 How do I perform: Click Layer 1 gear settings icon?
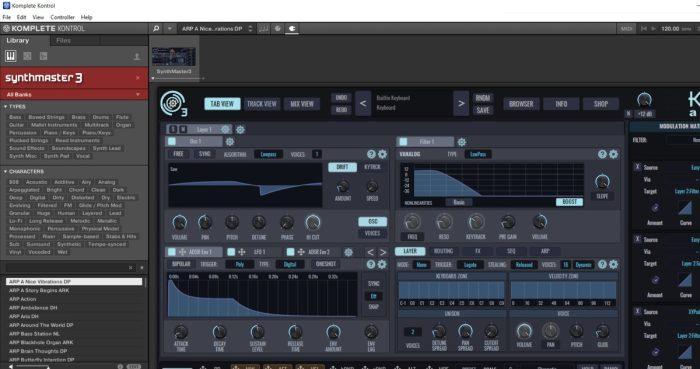pos(240,130)
